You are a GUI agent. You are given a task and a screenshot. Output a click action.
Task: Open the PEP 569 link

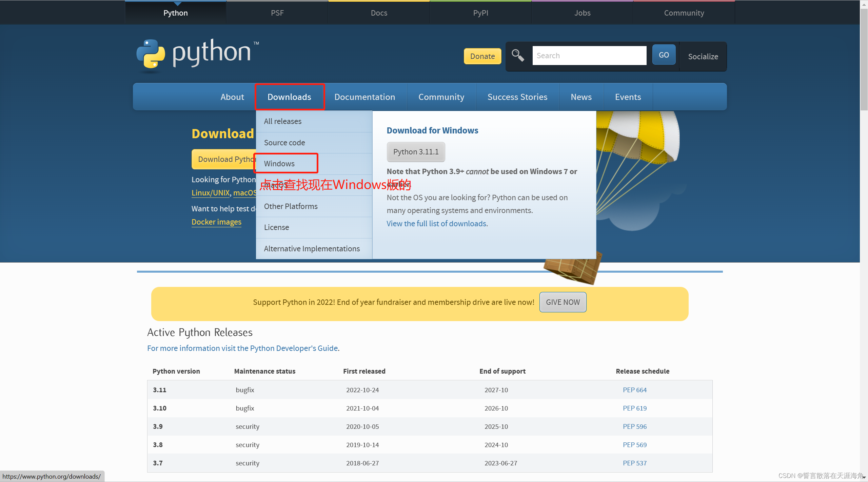[634, 445]
